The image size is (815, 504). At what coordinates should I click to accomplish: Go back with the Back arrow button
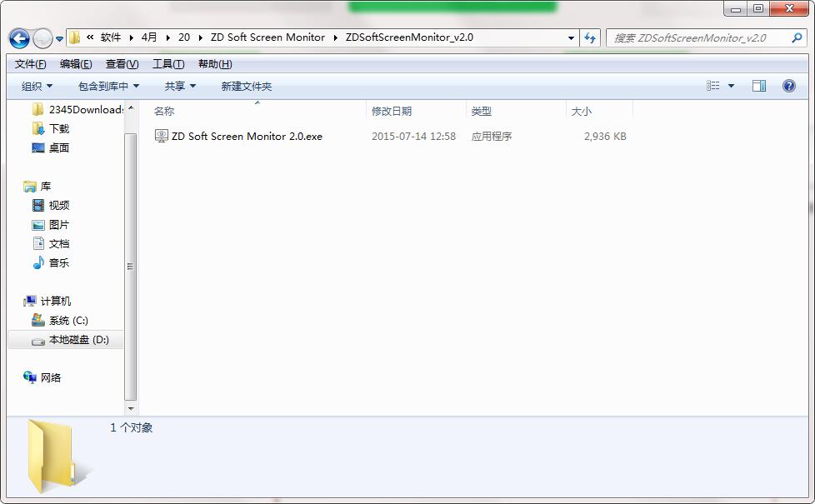point(19,38)
